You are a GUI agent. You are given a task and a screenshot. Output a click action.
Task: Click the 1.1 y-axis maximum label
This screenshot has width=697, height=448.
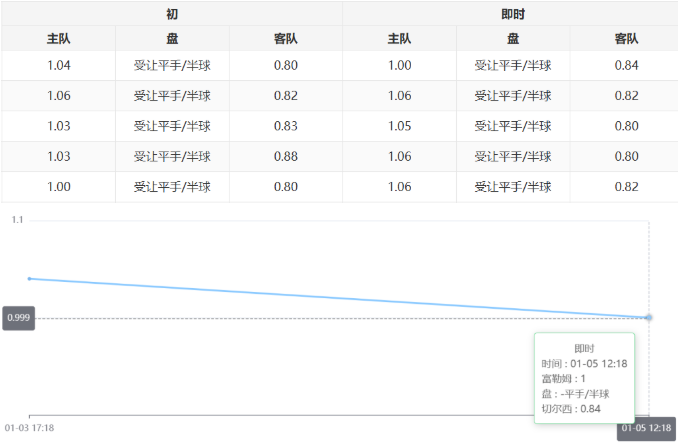tap(17, 219)
